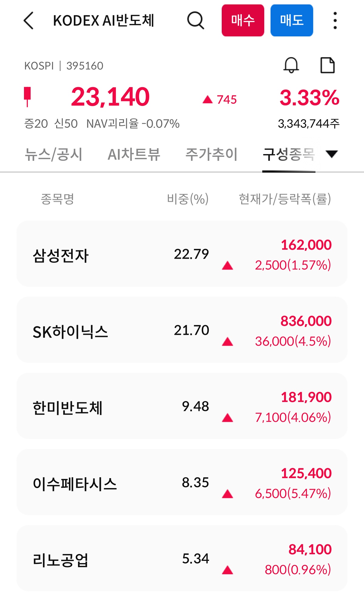Tap the red candlestick chart icon
The image size is (364, 597).
tap(27, 97)
